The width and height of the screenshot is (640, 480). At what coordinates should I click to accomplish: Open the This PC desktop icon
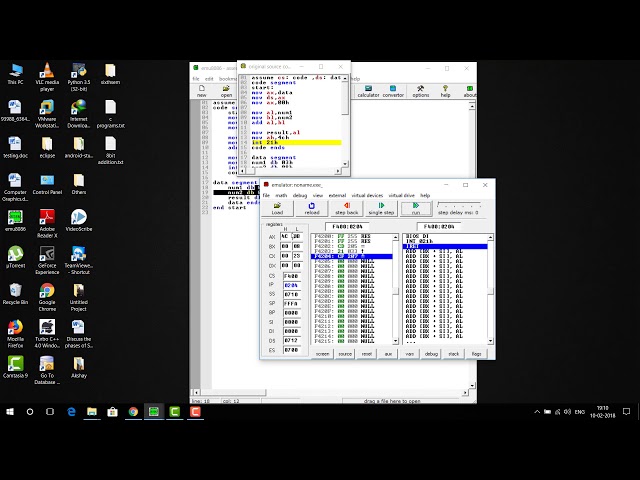click(x=16, y=74)
